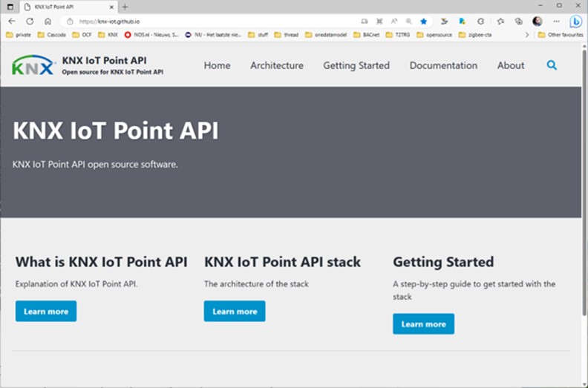Open a new tab with plus icon
The height and width of the screenshot is (388, 588).
(125, 7)
